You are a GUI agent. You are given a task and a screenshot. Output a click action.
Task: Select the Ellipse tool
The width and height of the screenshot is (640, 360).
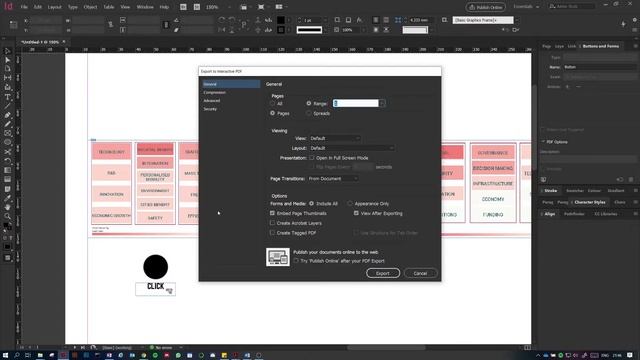tap(7, 142)
